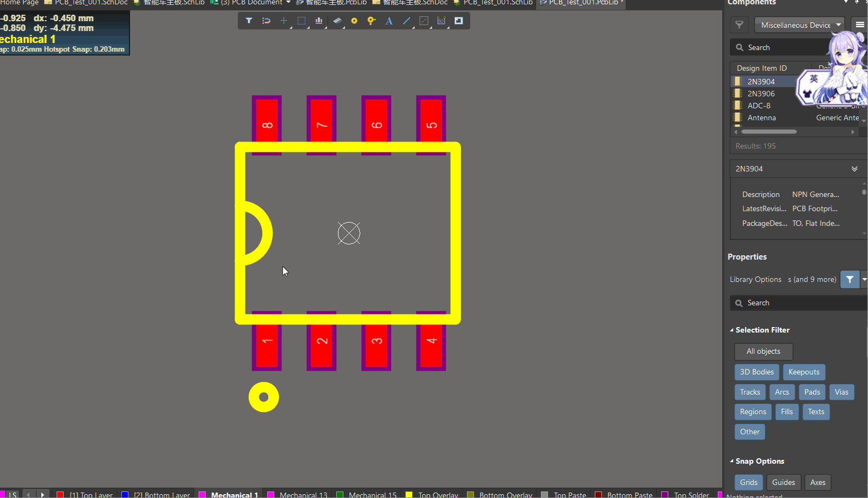Select the Place Via tool
This screenshot has width=868, height=498.
coord(372,21)
